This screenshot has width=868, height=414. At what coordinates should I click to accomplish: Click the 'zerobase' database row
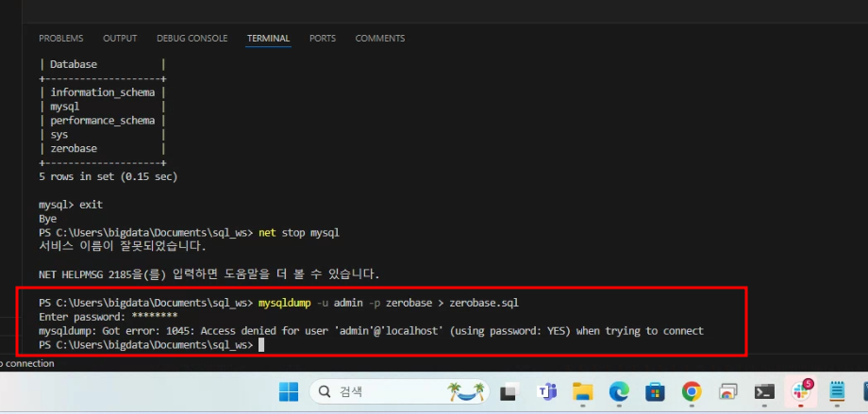(x=74, y=148)
